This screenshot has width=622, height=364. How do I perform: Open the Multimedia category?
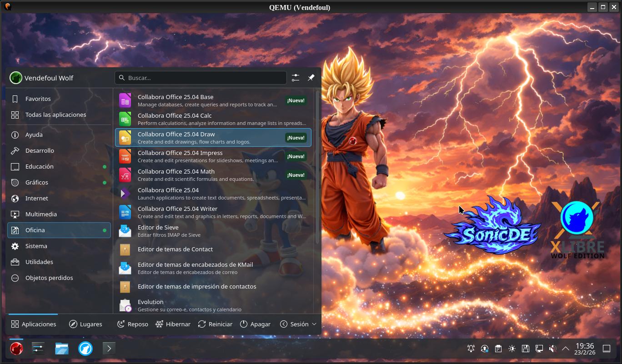coord(59,214)
